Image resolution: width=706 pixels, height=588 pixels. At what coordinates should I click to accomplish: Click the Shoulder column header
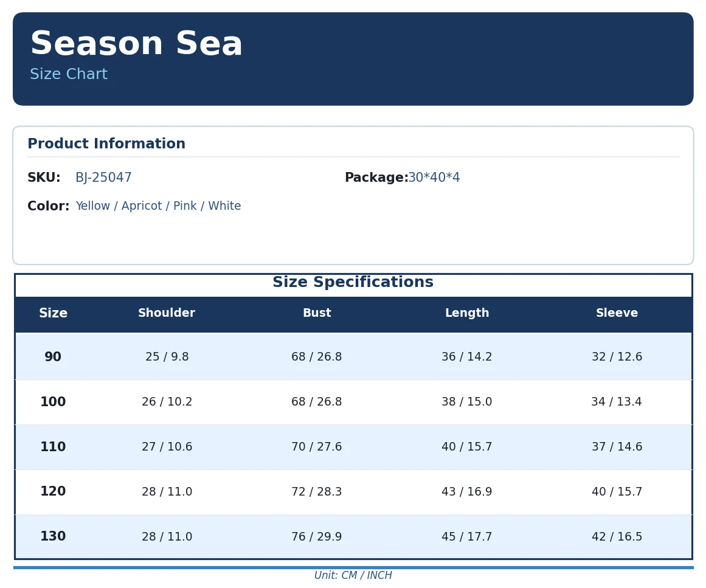pos(167,313)
